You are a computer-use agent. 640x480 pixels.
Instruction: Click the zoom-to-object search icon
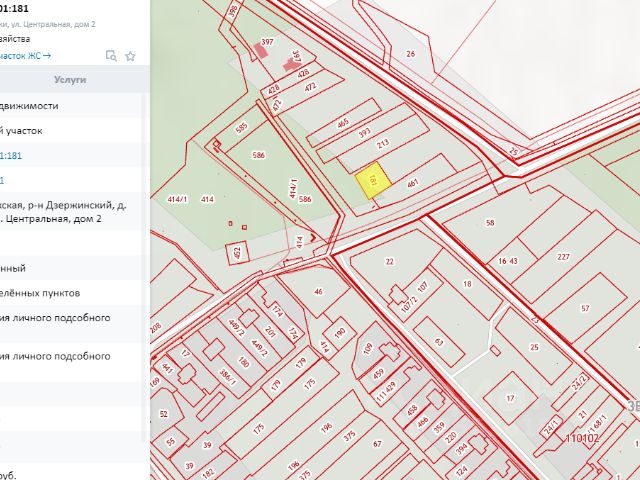coord(111,55)
